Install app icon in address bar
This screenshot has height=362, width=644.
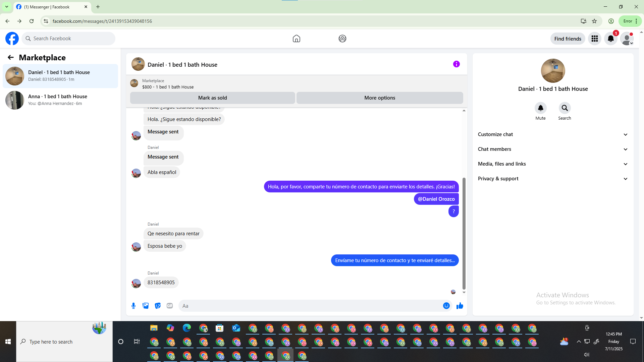(584, 21)
